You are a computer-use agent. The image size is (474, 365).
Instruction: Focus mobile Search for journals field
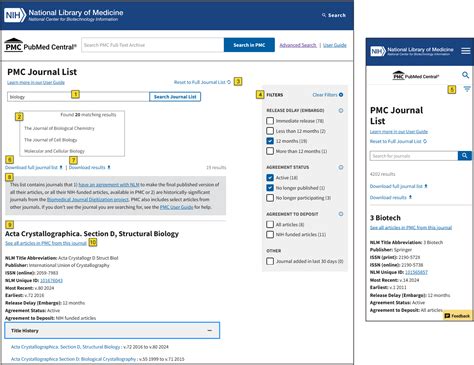(x=414, y=156)
